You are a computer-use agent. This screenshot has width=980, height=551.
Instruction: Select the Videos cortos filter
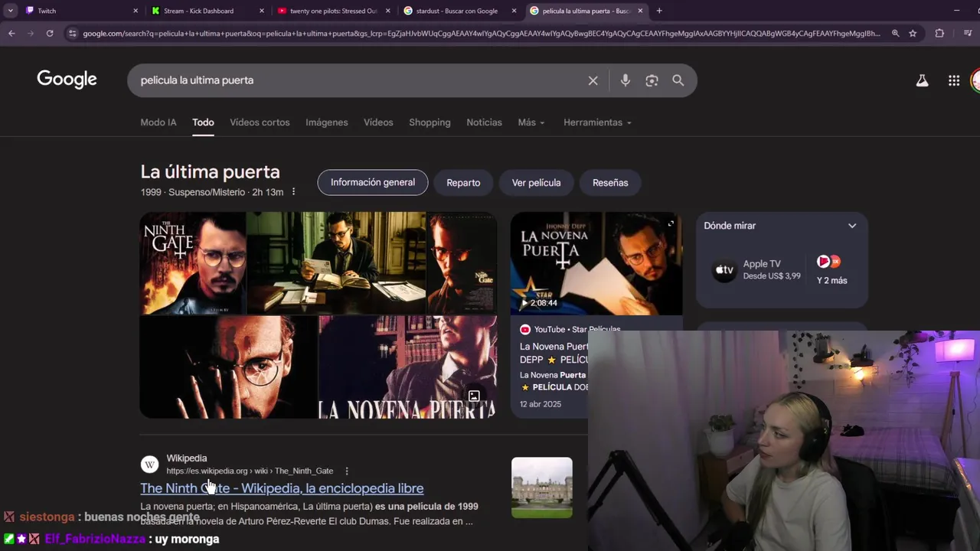coord(260,122)
